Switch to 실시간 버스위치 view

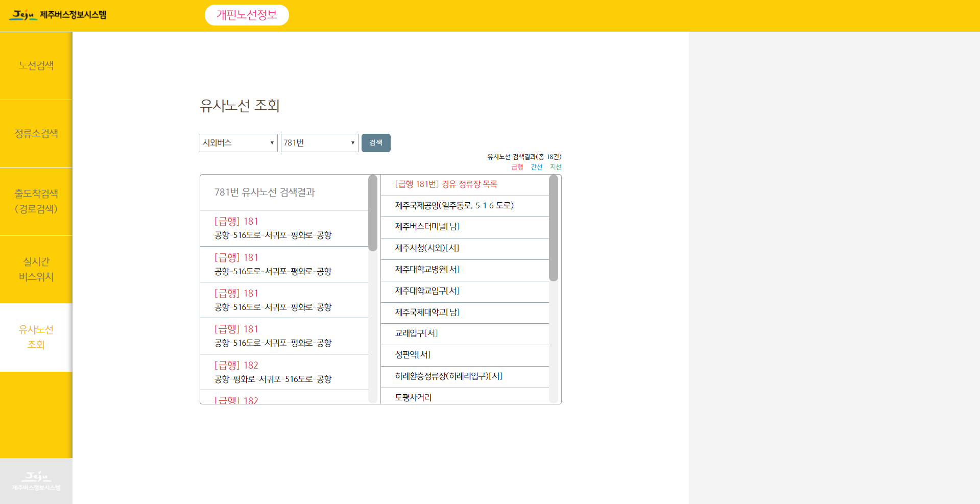pyautogui.click(x=36, y=270)
